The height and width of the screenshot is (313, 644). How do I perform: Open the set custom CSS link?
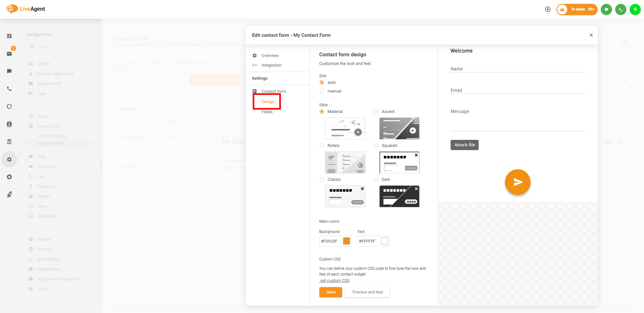[x=334, y=280]
